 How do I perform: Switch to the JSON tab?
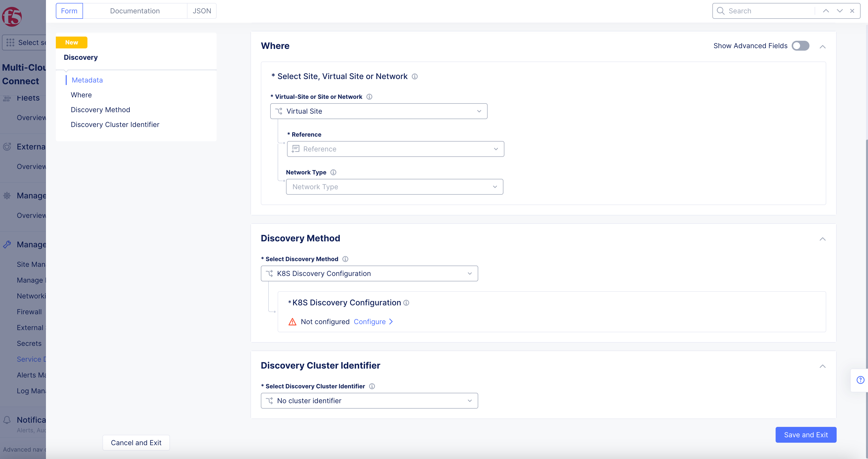[202, 11]
